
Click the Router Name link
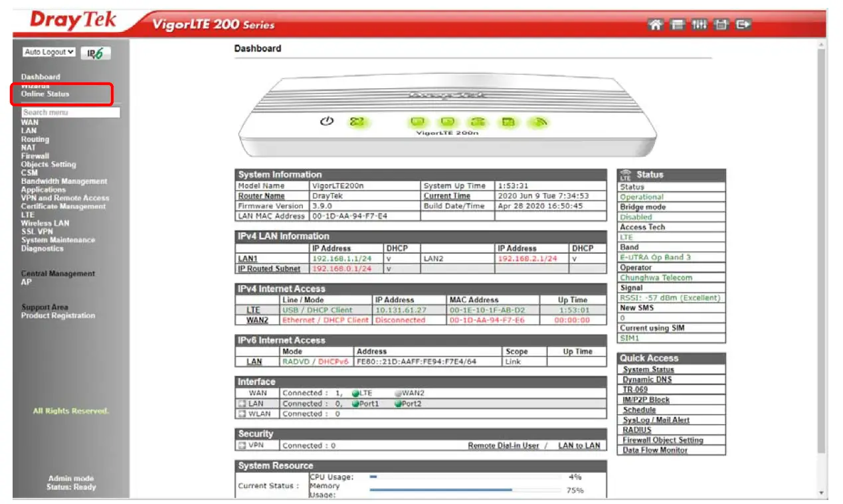point(262,197)
